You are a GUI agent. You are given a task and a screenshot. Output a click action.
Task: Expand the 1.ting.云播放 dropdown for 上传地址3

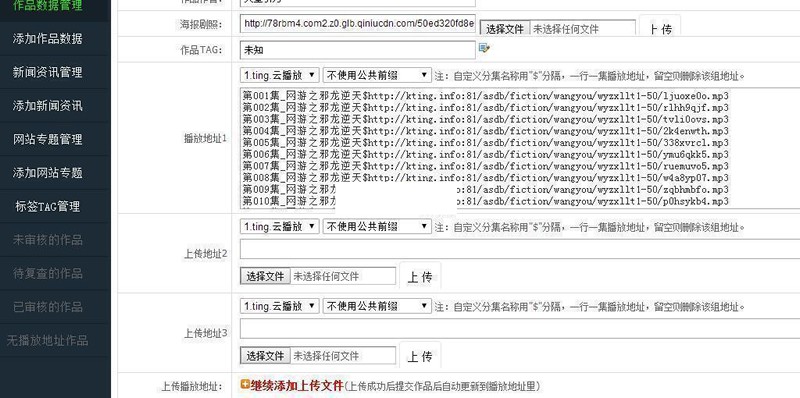280,306
